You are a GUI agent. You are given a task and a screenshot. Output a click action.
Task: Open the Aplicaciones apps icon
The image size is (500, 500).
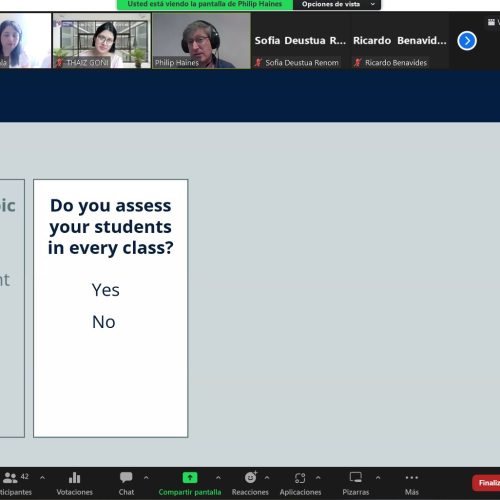coord(300,478)
